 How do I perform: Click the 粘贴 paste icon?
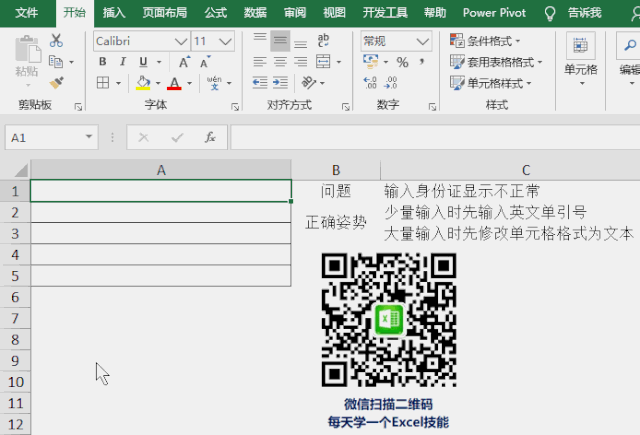(27, 51)
